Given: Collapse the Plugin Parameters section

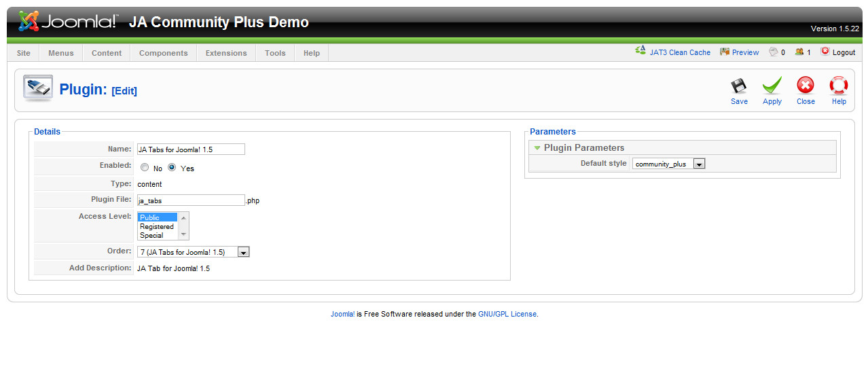Looking at the screenshot, I should point(537,148).
